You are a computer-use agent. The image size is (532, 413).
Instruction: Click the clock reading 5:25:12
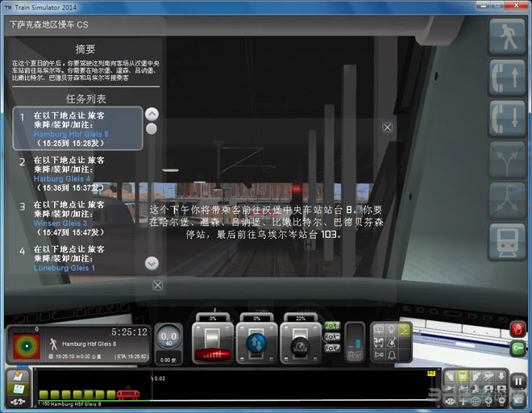(x=129, y=332)
